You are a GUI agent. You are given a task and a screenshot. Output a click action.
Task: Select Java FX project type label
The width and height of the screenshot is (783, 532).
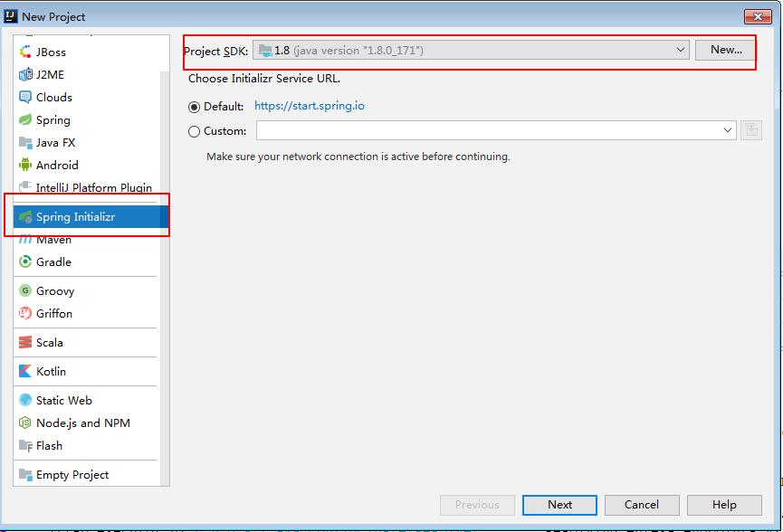(x=55, y=142)
